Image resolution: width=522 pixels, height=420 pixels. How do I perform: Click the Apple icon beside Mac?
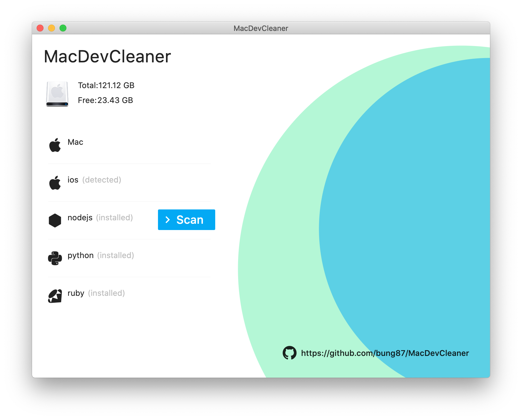click(x=55, y=145)
